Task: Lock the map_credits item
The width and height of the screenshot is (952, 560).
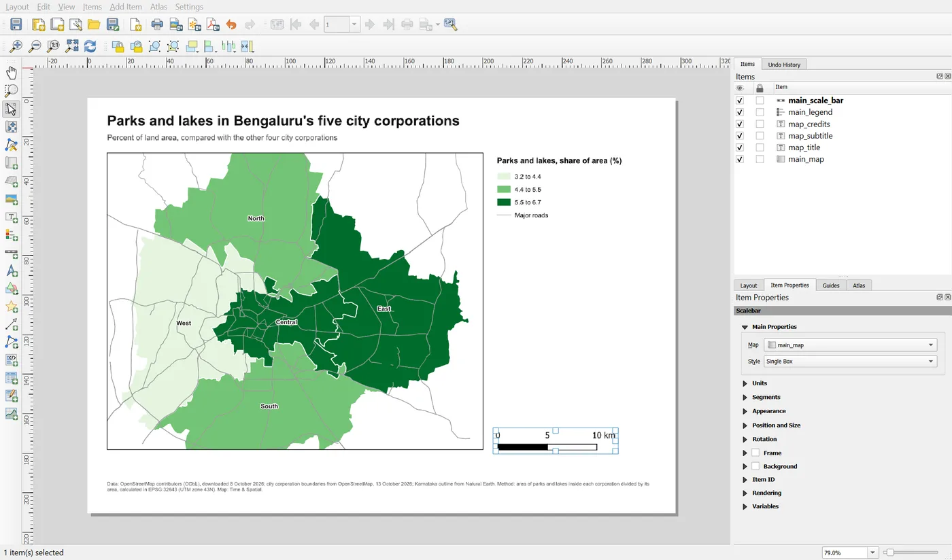Action: 760,124
